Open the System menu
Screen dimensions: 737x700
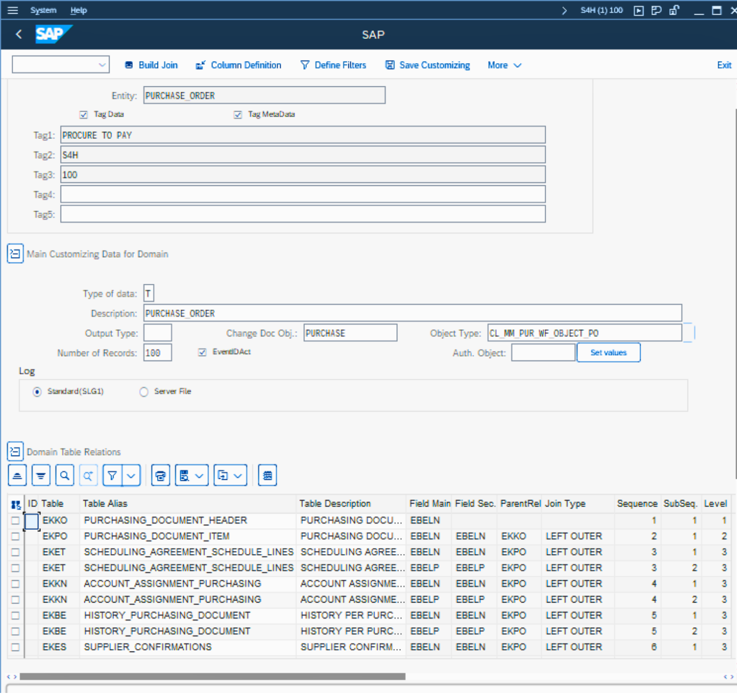coord(43,10)
